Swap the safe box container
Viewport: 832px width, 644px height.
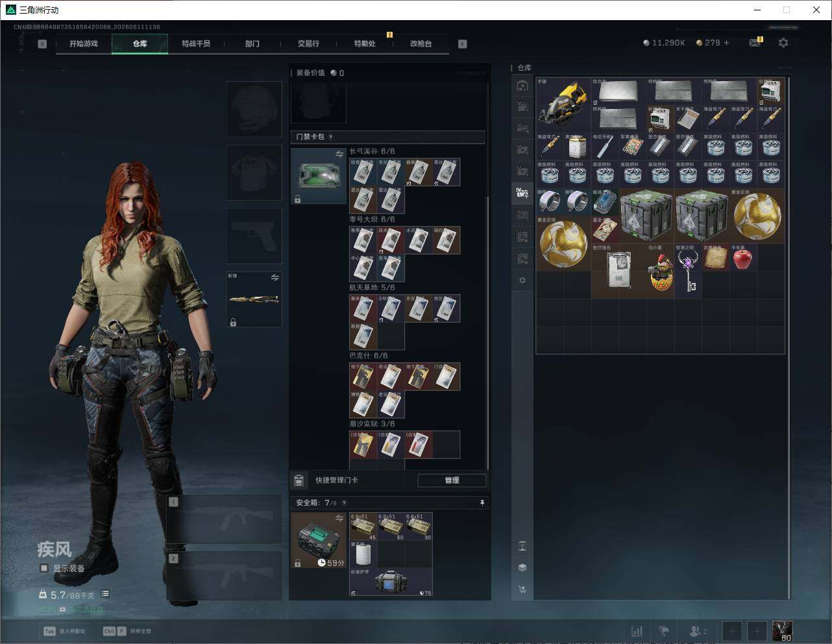(339, 518)
